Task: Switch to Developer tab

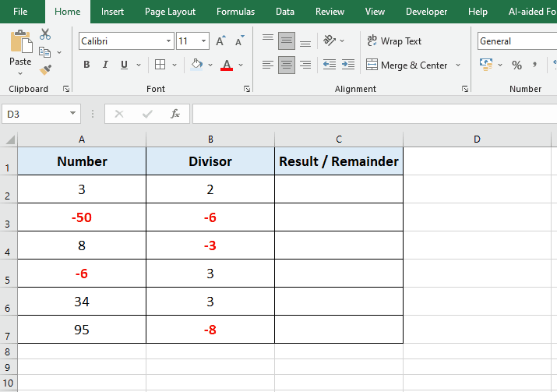Action: click(426, 12)
